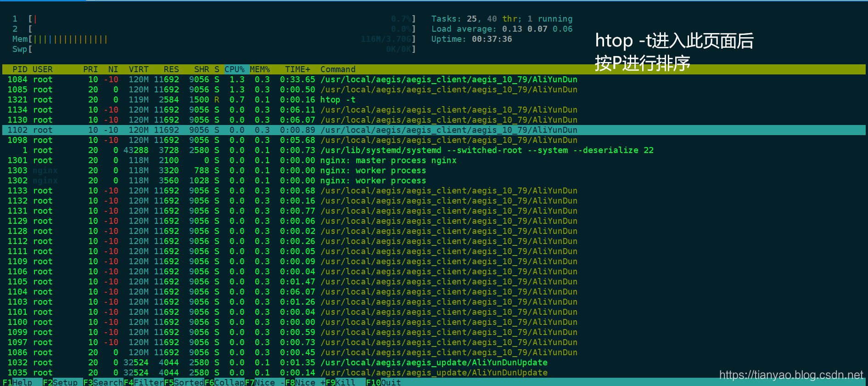868x386 pixels.
Task: Select the process row with PID 1112
Action: pos(434,241)
